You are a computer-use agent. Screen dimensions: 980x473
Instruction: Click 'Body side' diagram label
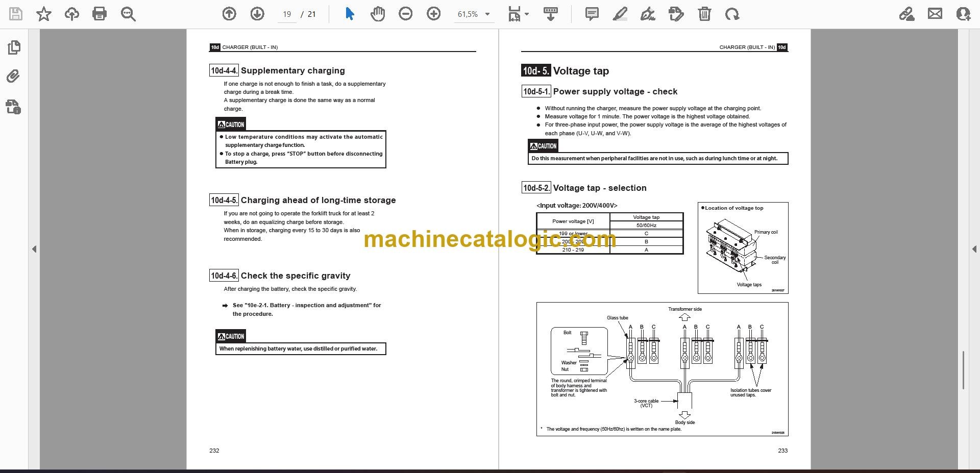(685, 422)
